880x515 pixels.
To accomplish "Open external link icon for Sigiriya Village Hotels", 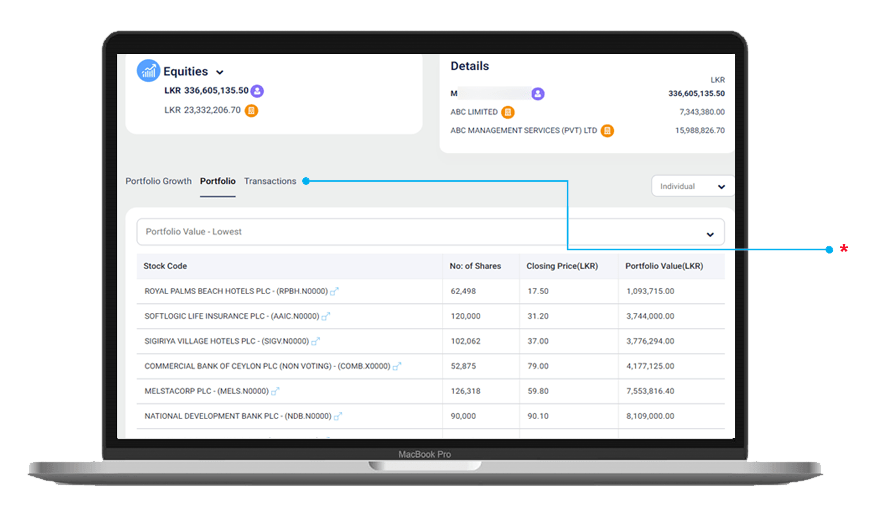I will pos(315,341).
